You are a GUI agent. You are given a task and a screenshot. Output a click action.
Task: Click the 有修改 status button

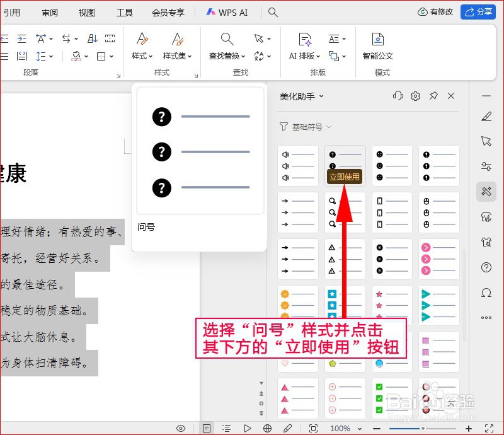[435, 12]
